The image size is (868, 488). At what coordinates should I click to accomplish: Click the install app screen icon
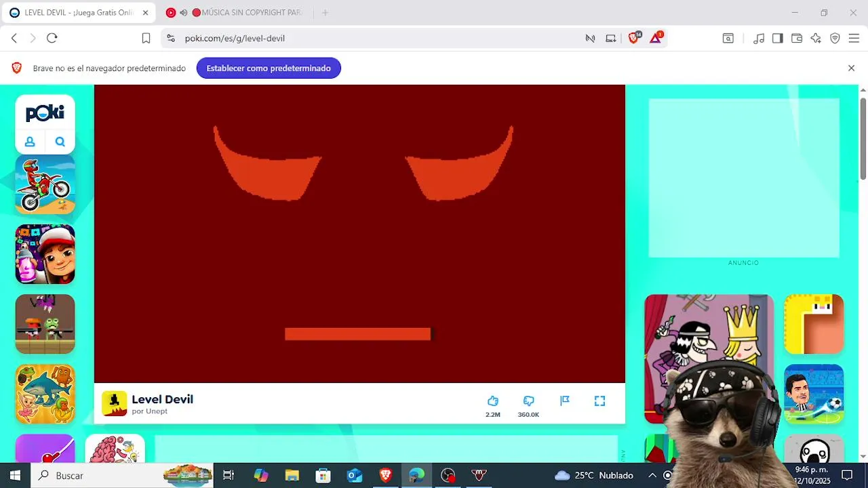(x=611, y=39)
